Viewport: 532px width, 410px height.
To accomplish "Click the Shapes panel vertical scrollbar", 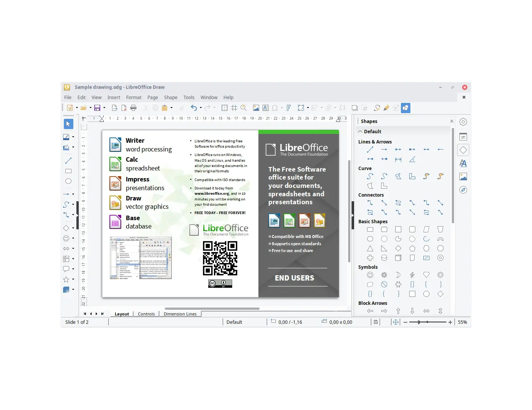I will [453, 176].
